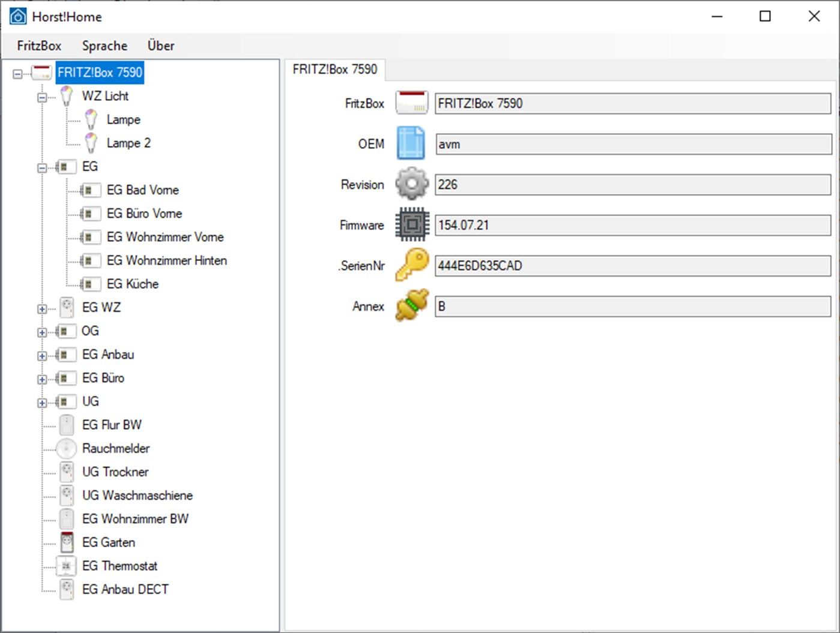840x633 pixels.
Task: Select FRITZ!Box 7590 in the tree
Action: click(100, 73)
